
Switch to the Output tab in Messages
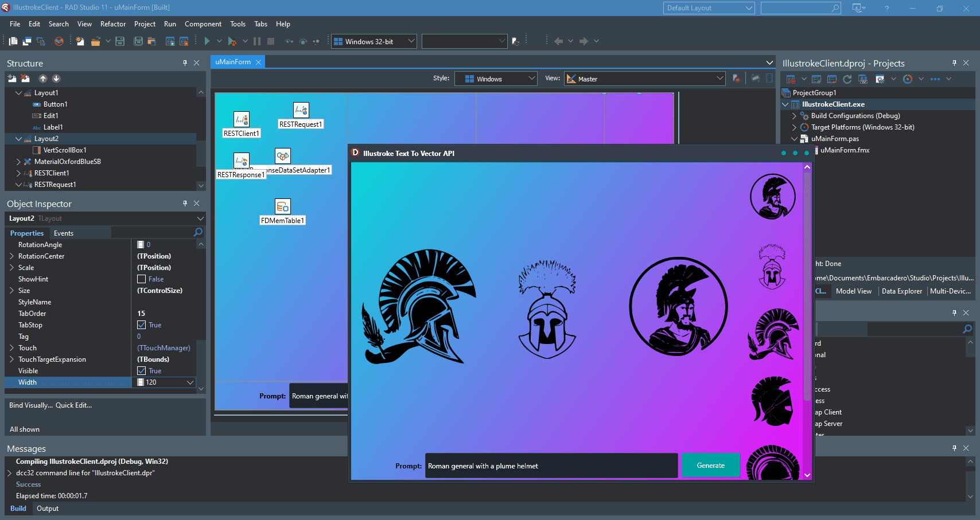click(x=48, y=509)
